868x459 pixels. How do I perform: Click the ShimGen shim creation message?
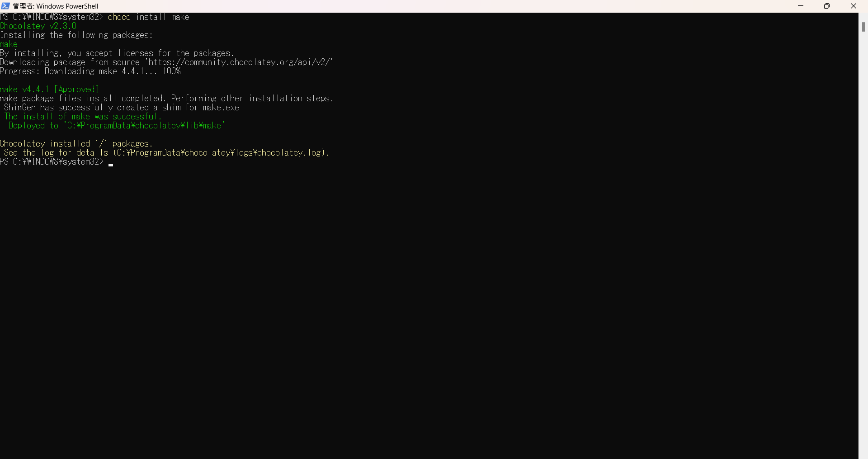[121, 107]
